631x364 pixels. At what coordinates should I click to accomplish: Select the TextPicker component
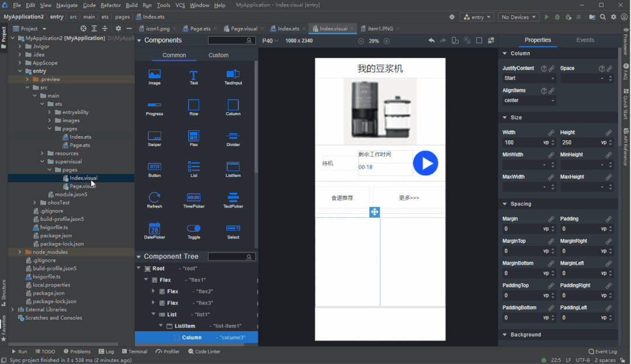click(x=233, y=200)
